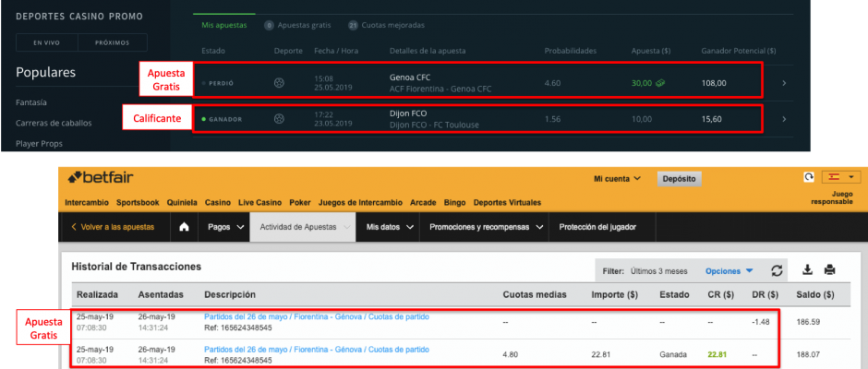The height and width of the screenshot is (369, 868).
Task: Expand the Dijon FCO bet row chevron
Action: 784,119
